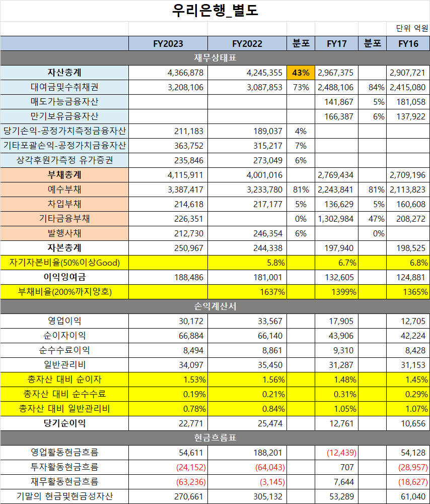Click the FY16 column header
The height and width of the screenshot is (504, 430).
(x=407, y=44)
